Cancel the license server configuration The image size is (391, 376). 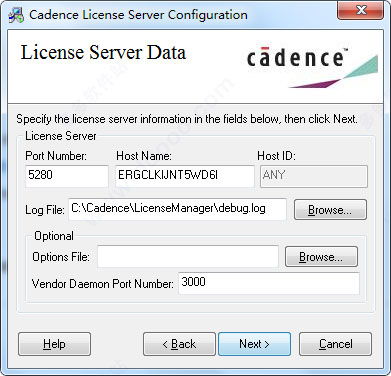pos(335,344)
